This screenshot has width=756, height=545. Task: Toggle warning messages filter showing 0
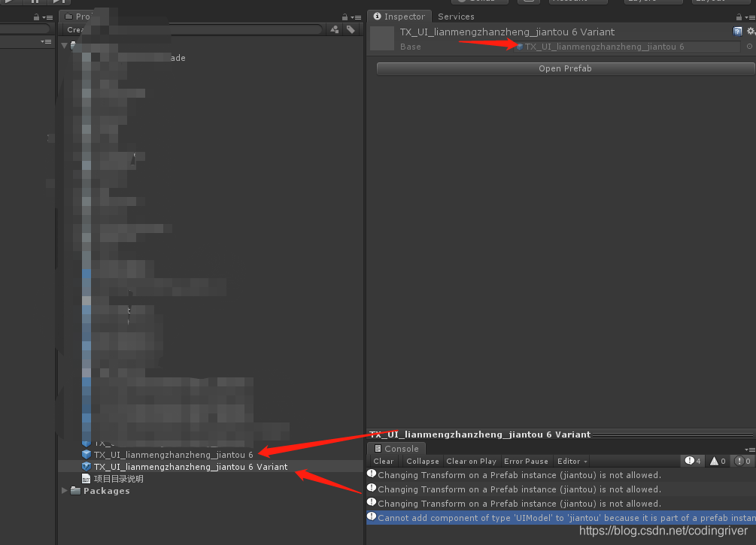coord(718,461)
